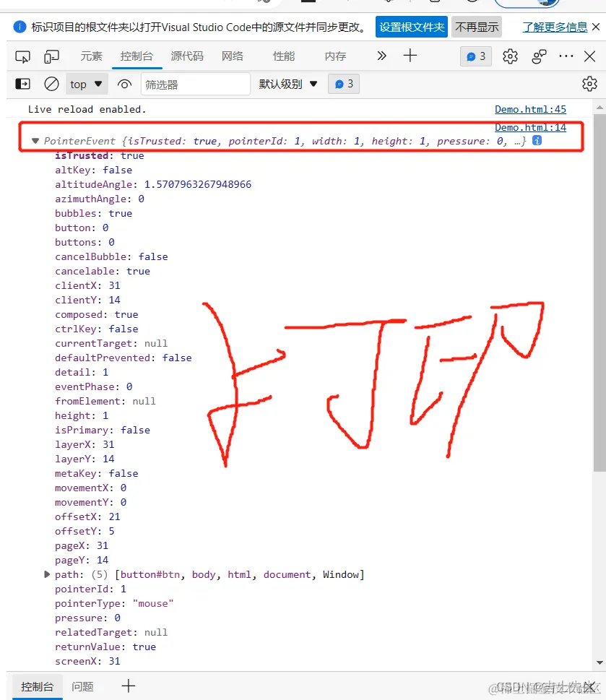Open console settings gear on right
The height and width of the screenshot is (700, 606).
(x=589, y=84)
